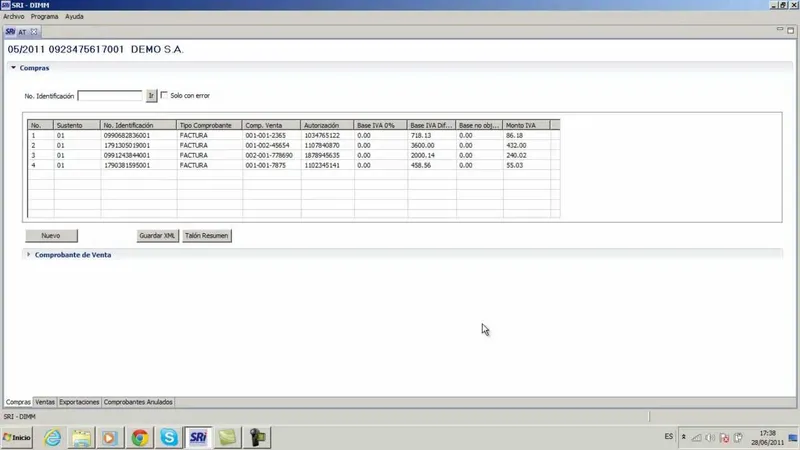Collapse the Compras section
Image resolution: width=800 pixels, height=450 pixels.
[14, 67]
